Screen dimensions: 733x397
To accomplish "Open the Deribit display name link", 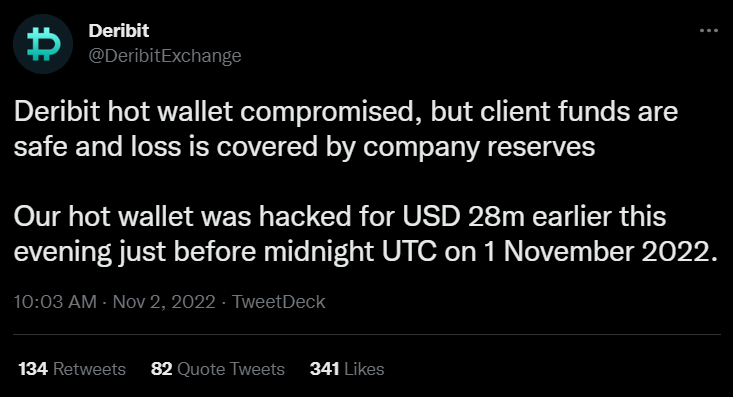I will (119, 31).
